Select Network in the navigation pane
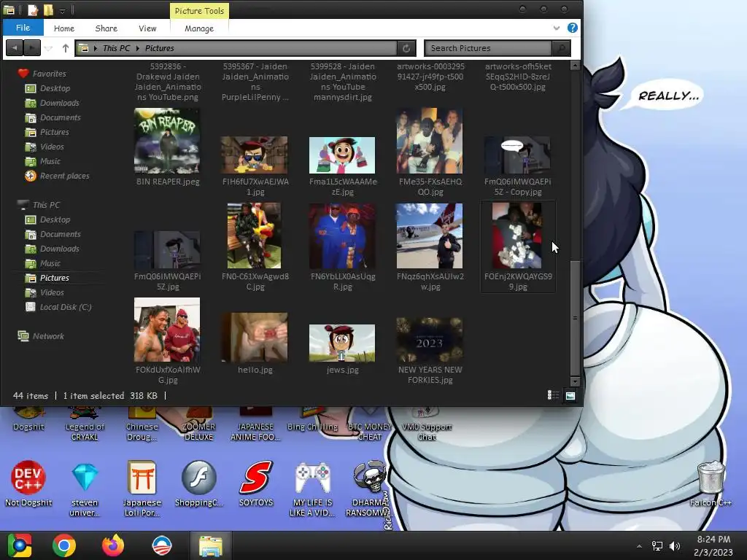Screen dimensions: 747x560 click(47, 336)
